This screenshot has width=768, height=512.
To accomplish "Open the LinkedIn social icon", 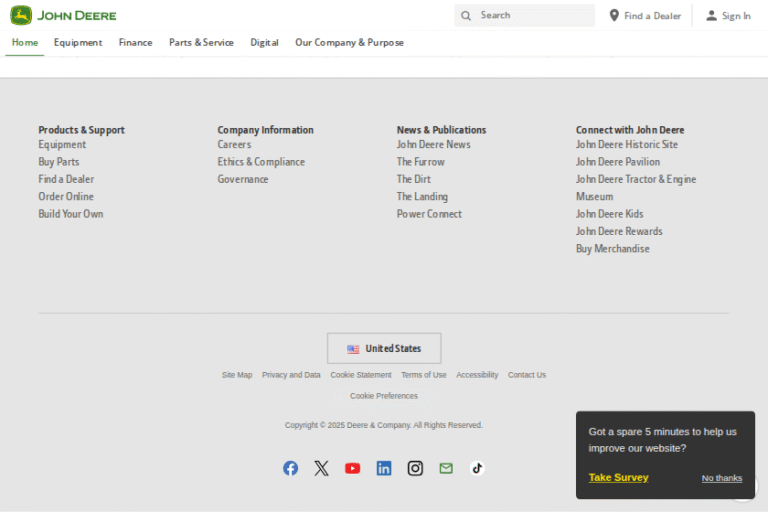I will click(384, 468).
